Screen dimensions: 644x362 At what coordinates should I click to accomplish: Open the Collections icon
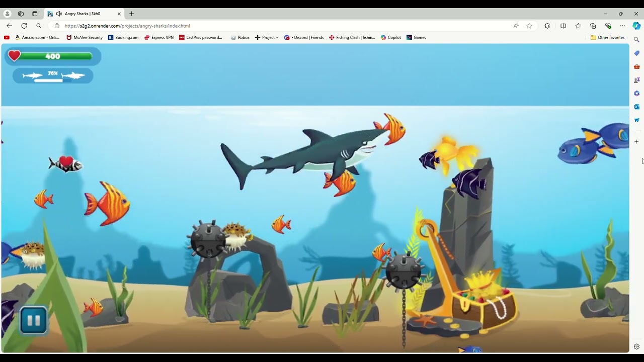point(593,26)
